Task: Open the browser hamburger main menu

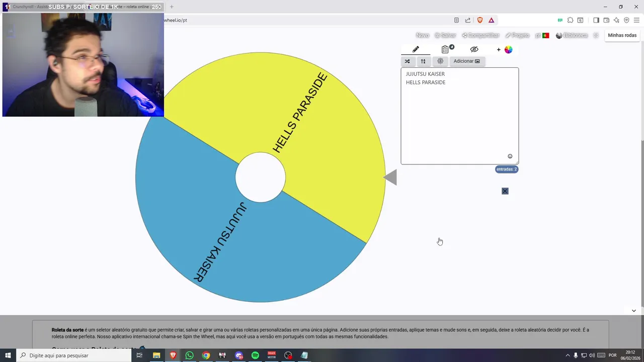Action: [x=636, y=20]
